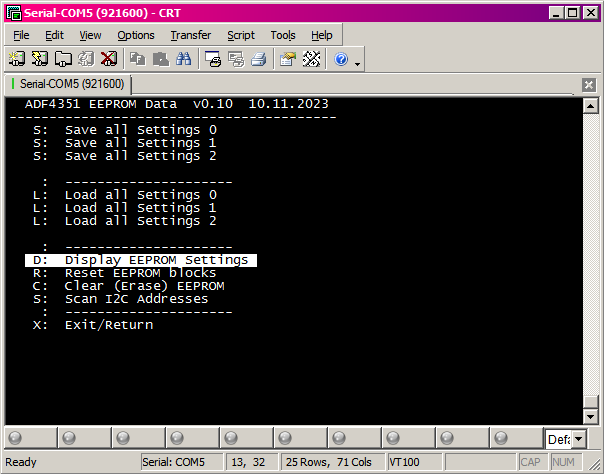
Task: Click the 'Save all Settings 2' line
Action: coord(125,156)
